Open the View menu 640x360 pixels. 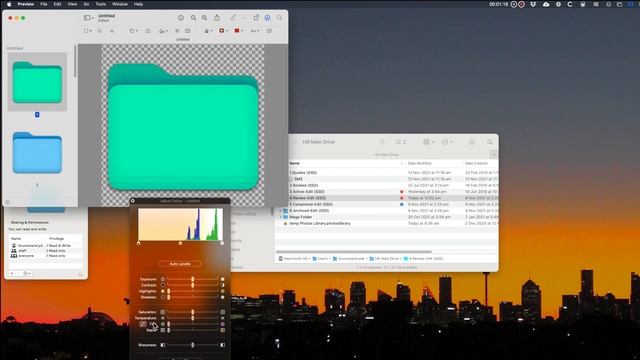72,4
